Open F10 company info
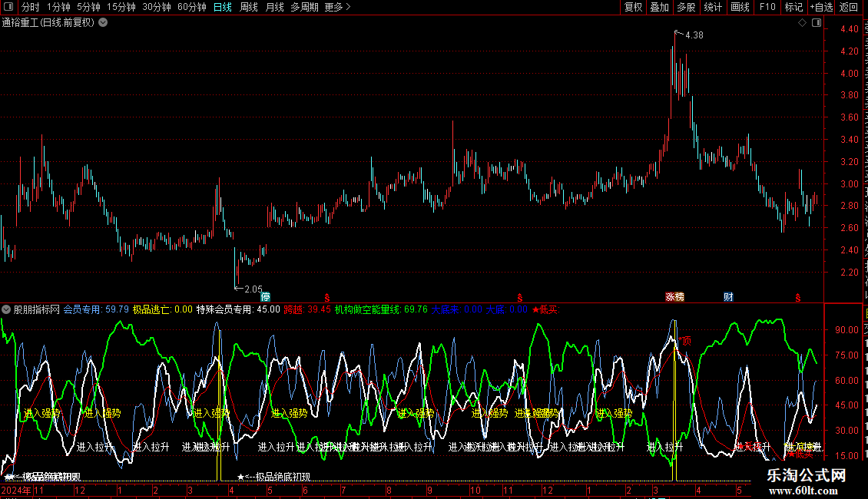This screenshot has height=499, width=868. (x=767, y=7)
